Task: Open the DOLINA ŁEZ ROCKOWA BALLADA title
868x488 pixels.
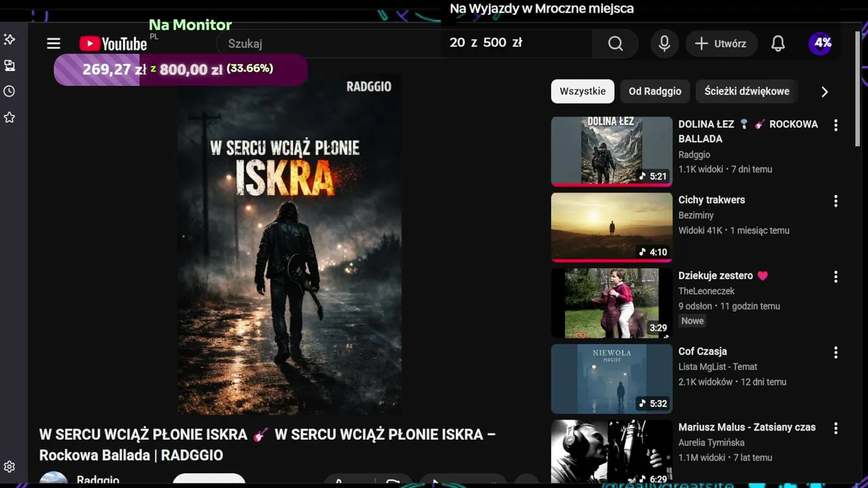Action: pyautogui.click(x=748, y=131)
